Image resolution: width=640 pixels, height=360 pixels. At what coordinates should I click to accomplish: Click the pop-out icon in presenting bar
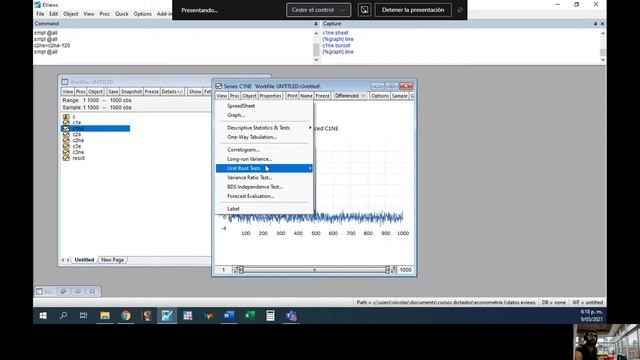tap(364, 10)
